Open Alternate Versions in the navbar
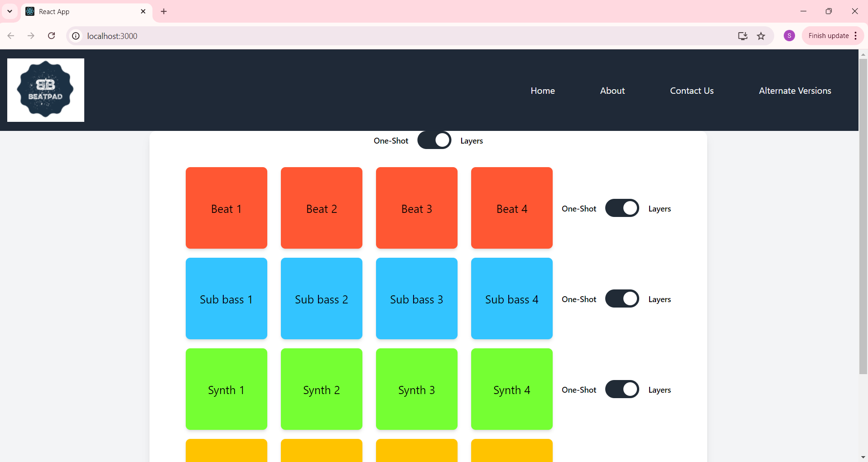The image size is (868, 462). pos(795,91)
